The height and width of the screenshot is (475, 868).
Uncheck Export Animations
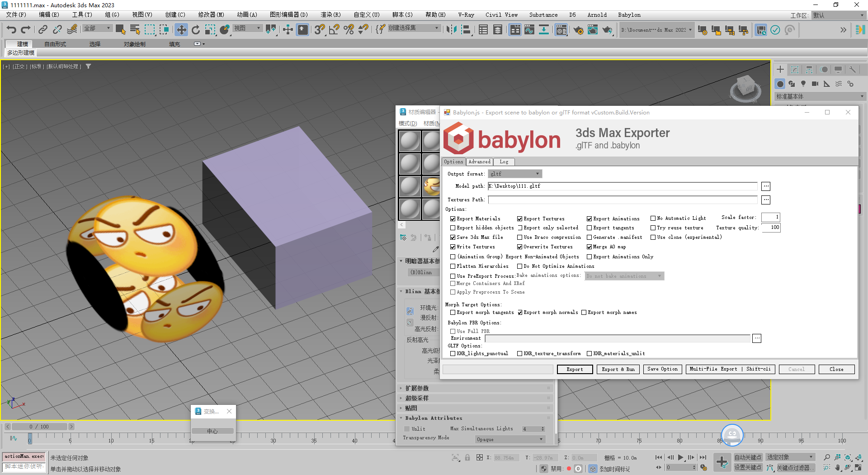(590, 219)
